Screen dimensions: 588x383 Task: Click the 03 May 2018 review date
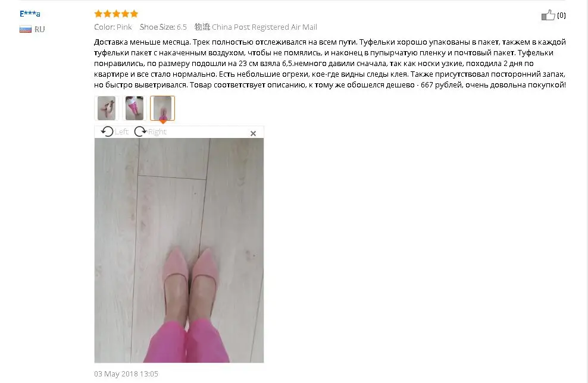(x=126, y=373)
